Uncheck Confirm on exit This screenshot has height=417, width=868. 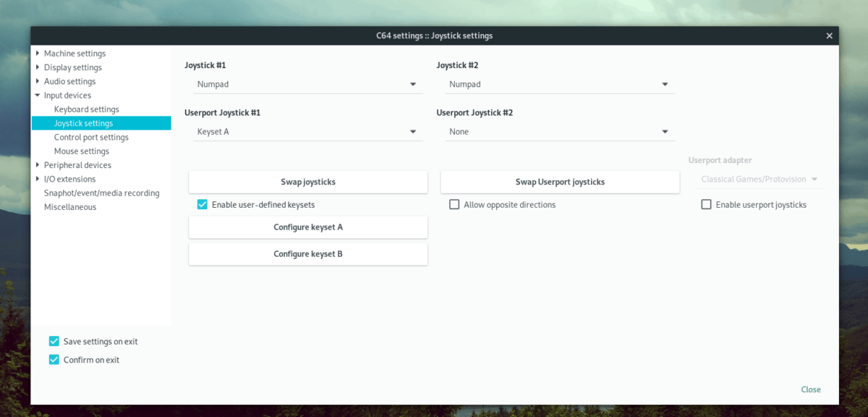pyautogui.click(x=54, y=360)
